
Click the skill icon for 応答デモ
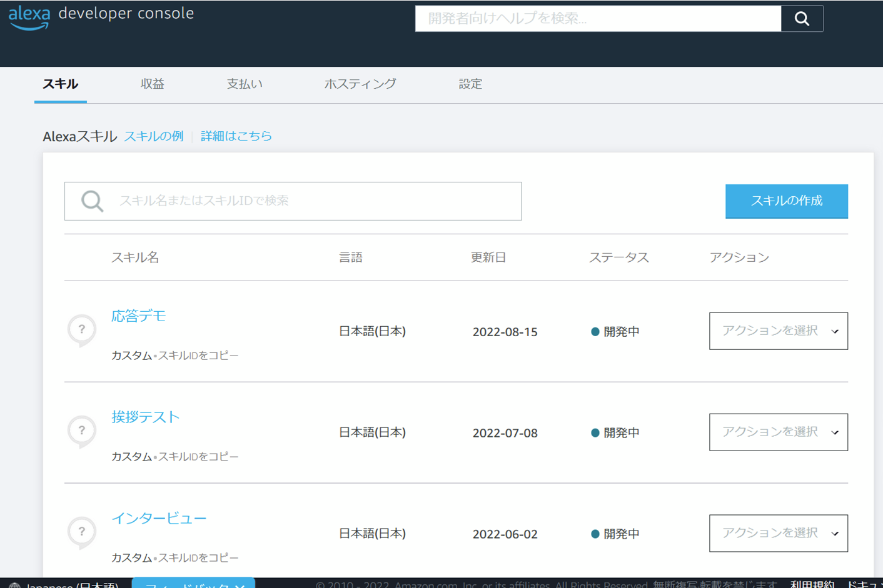click(x=82, y=330)
